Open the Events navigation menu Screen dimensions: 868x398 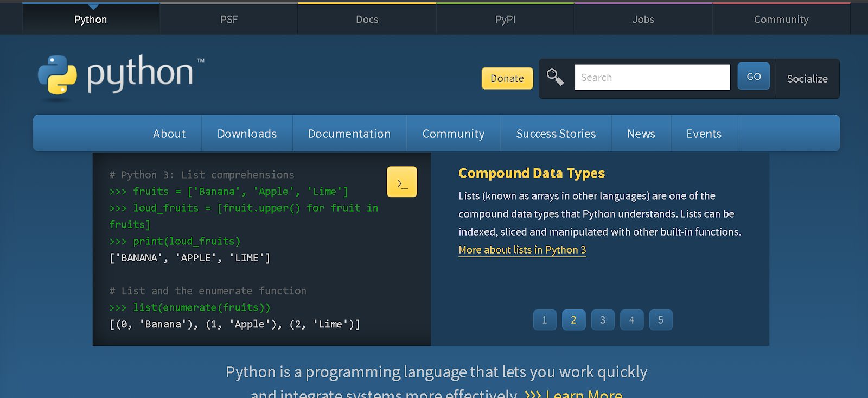704,134
